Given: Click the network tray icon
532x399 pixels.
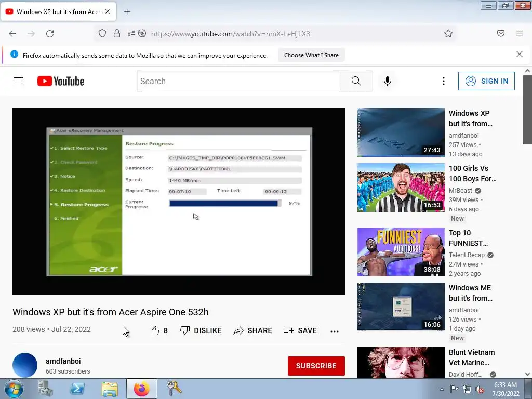Looking at the screenshot, I should 467,389.
